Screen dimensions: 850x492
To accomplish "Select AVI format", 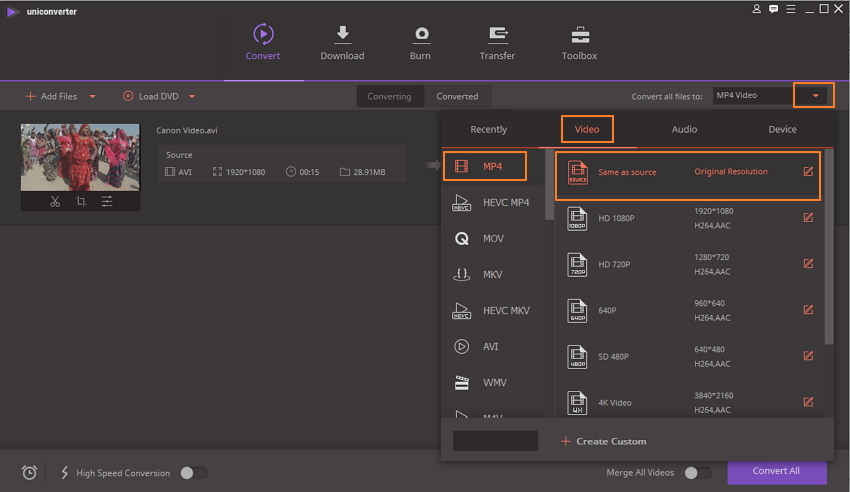I will coord(493,347).
